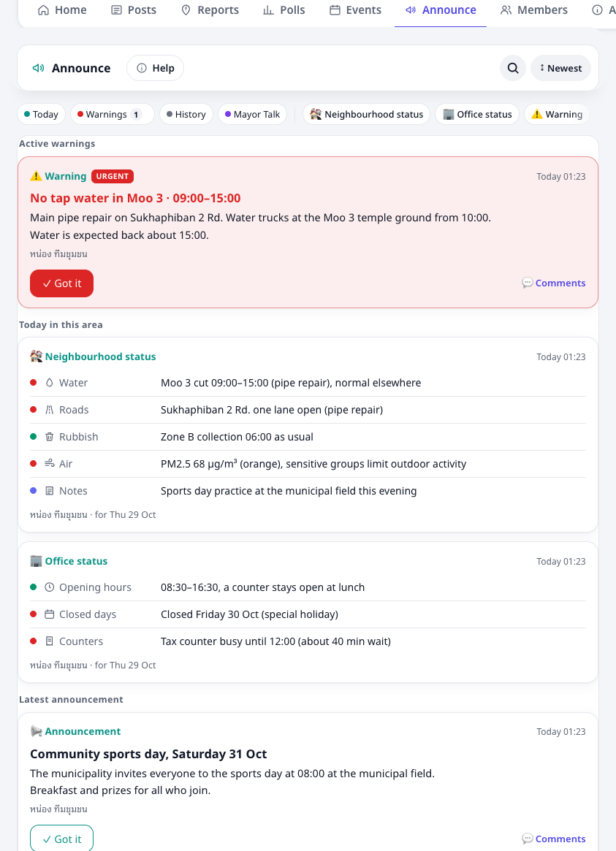Toggle the Warnings filter chip
This screenshot has width=616, height=851.
(x=113, y=115)
